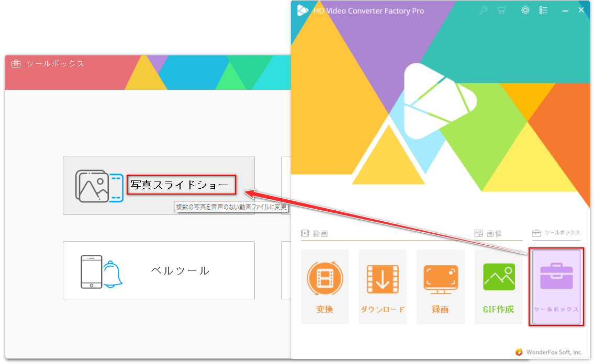
Task: Open the 録画 screen recorder
Action: click(x=440, y=287)
